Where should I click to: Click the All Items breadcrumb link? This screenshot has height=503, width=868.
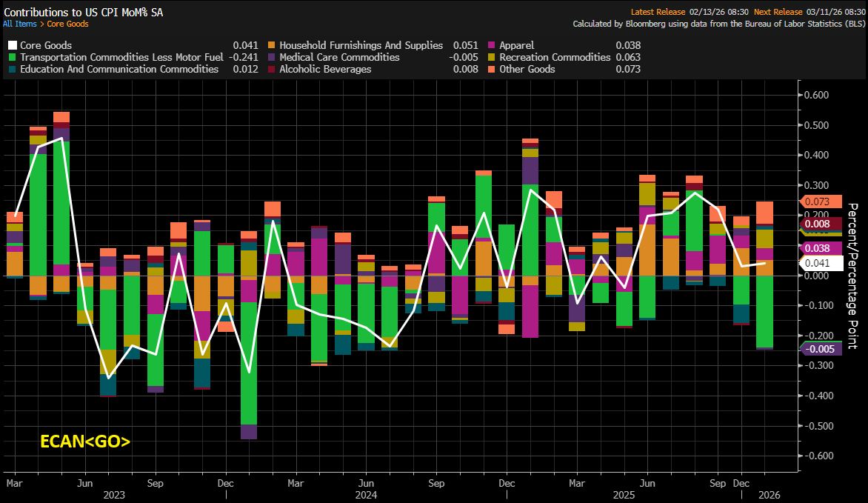tap(19, 24)
